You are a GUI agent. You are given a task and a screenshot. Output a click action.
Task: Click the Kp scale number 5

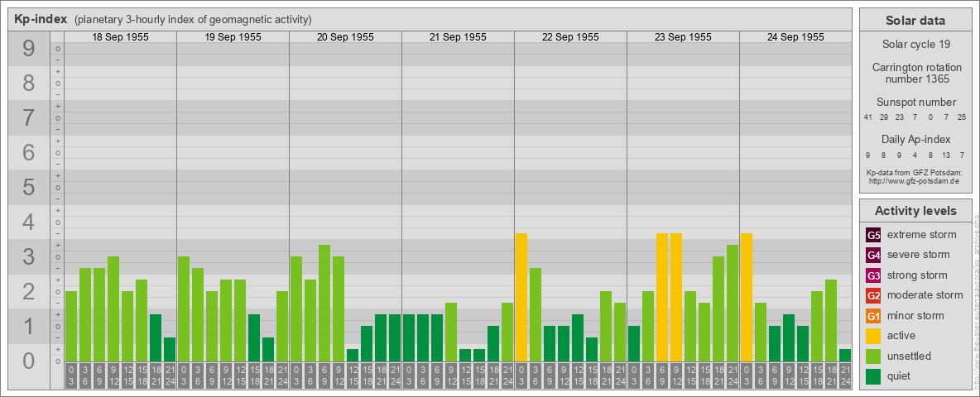(x=28, y=187)
